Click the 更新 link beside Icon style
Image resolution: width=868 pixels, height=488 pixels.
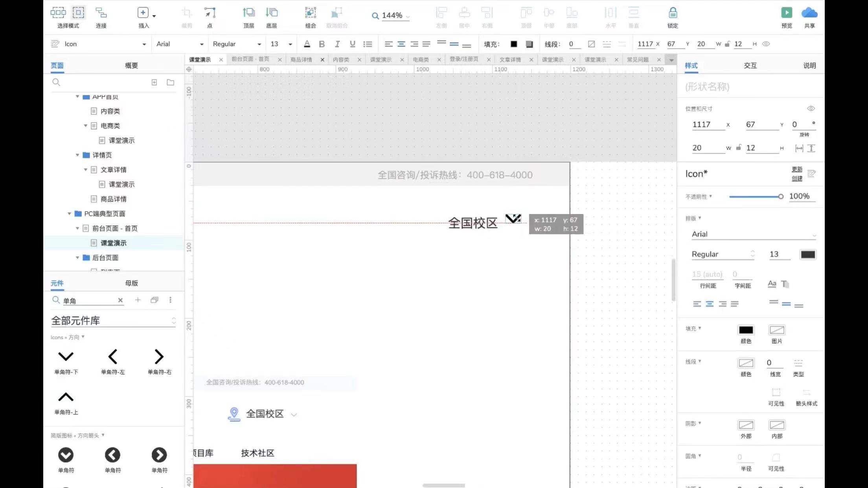click(x=796, y=169)
